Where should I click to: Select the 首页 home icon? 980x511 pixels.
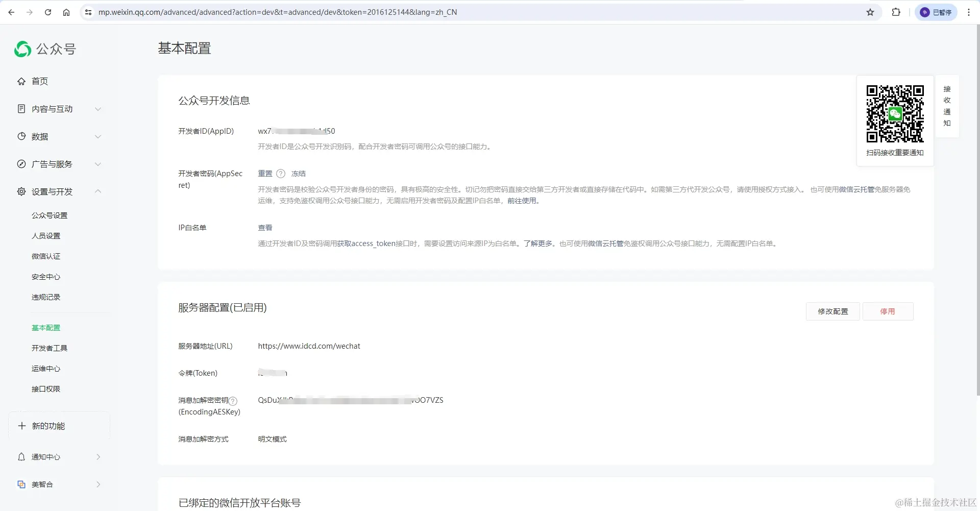click(21, 81)
